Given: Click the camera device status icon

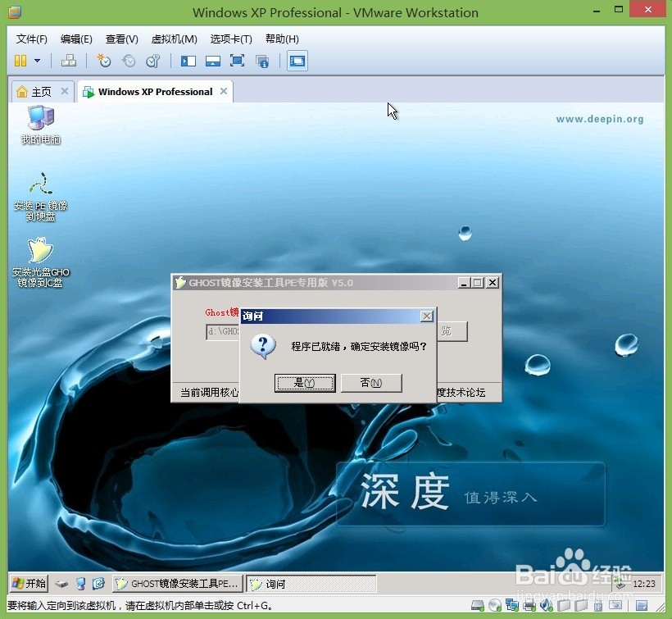Looking at the screenshot, I should (x=615, y=605).
